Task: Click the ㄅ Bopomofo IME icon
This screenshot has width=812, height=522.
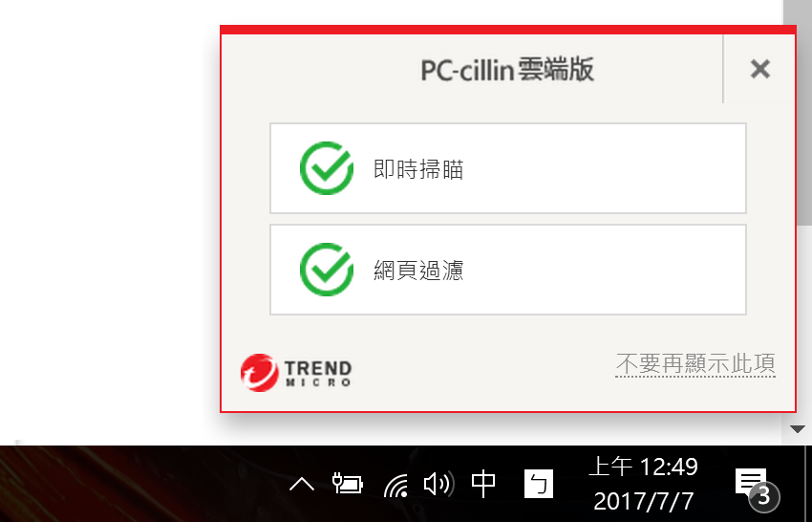Action: coord(539,484)
